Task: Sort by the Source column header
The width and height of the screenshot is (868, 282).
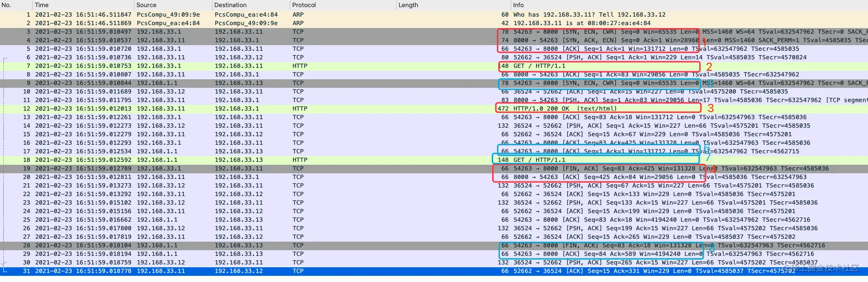Action: tap(172, 5)
